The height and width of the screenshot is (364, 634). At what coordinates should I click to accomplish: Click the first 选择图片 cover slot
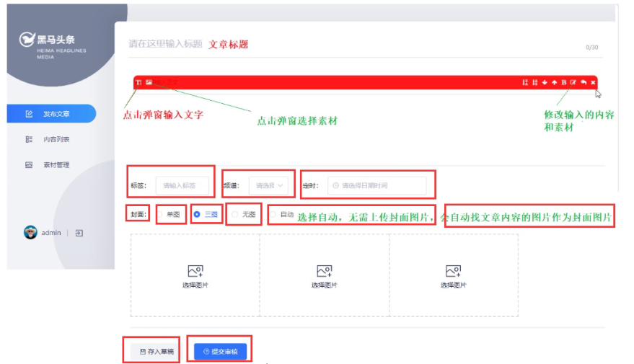point(195,275)
